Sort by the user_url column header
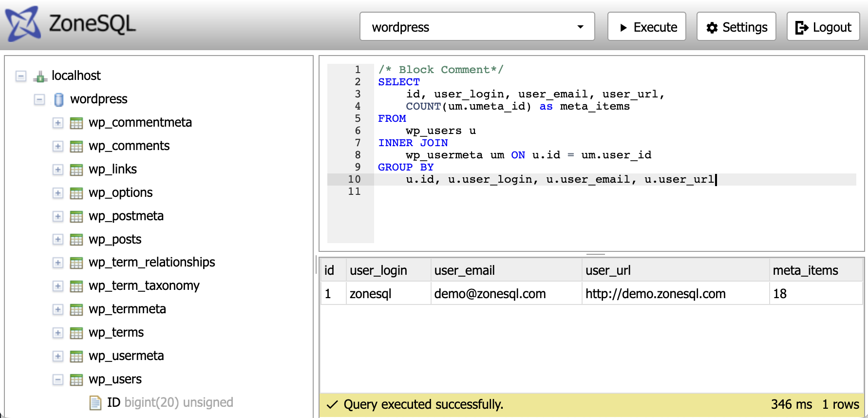Screen dimensions: 868x418 pyautogui.click(x=676, y=270)
